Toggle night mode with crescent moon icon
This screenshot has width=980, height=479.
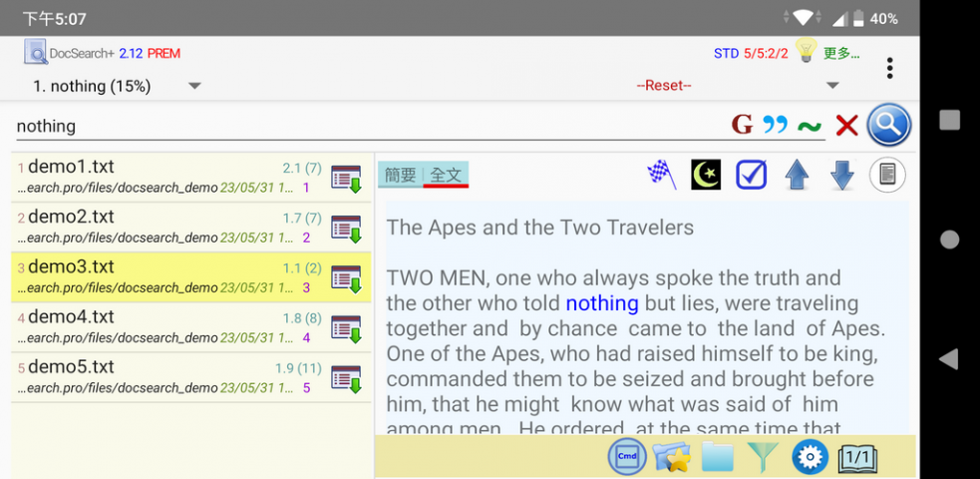point(706,175)
